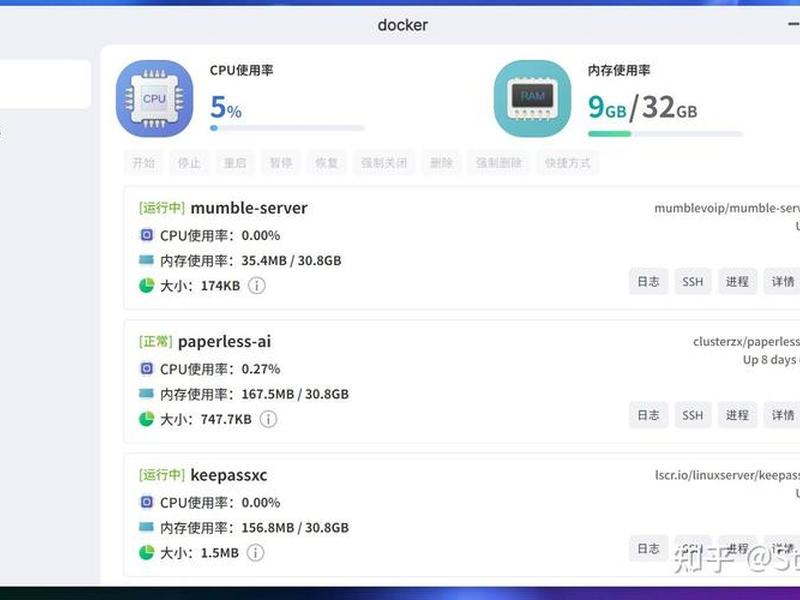Click the 停止 (stop) button
Screen dimensions: 800x600
189,163
